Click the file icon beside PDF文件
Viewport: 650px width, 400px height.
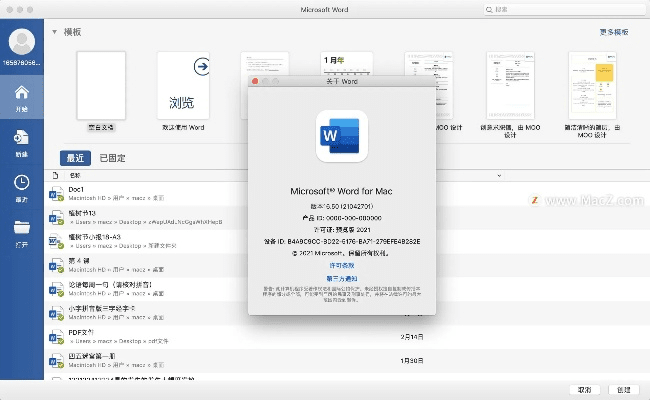click(56, 337)
